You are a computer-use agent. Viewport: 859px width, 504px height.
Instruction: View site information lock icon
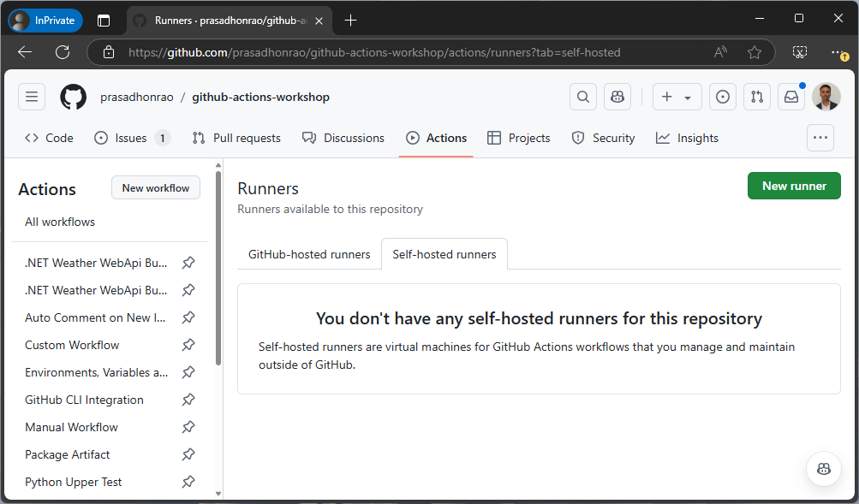tap(109, 52)
